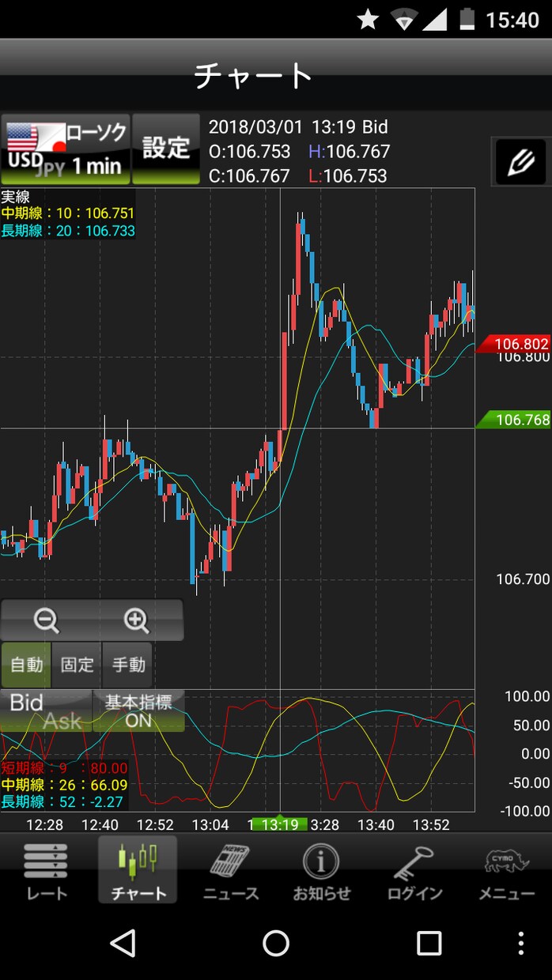Screen dimensions: 552x980
Task: Tap the H:106.767 high value
Action: [350, 152]
